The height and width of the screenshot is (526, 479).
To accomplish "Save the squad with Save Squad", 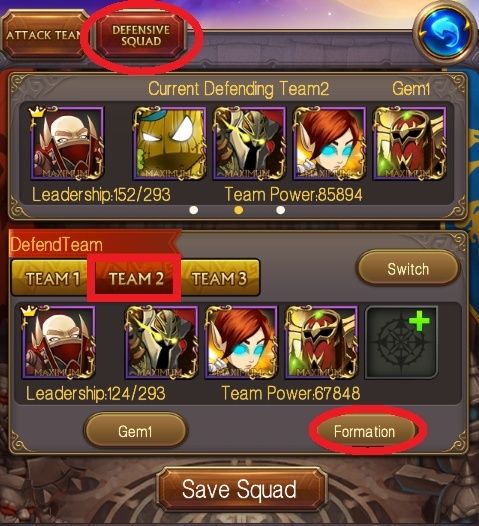I will (x=241, y=489).
